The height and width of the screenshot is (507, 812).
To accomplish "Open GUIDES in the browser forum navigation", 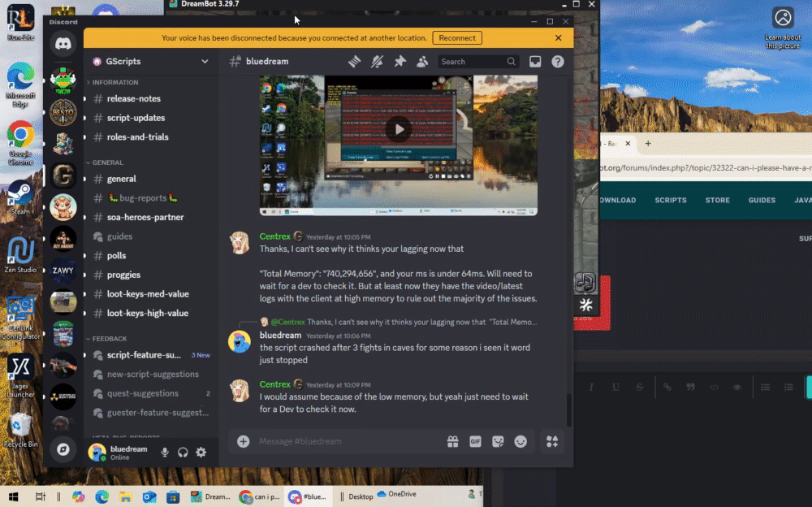I will pos(762,200).
